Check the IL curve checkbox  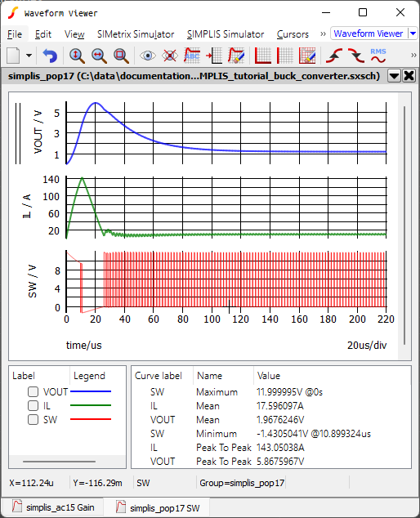pyautogui.click(x=33, y=406)
